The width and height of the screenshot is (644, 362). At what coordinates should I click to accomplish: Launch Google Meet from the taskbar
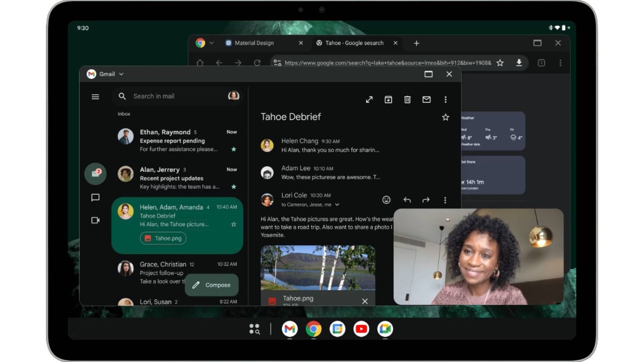[385, 329]
